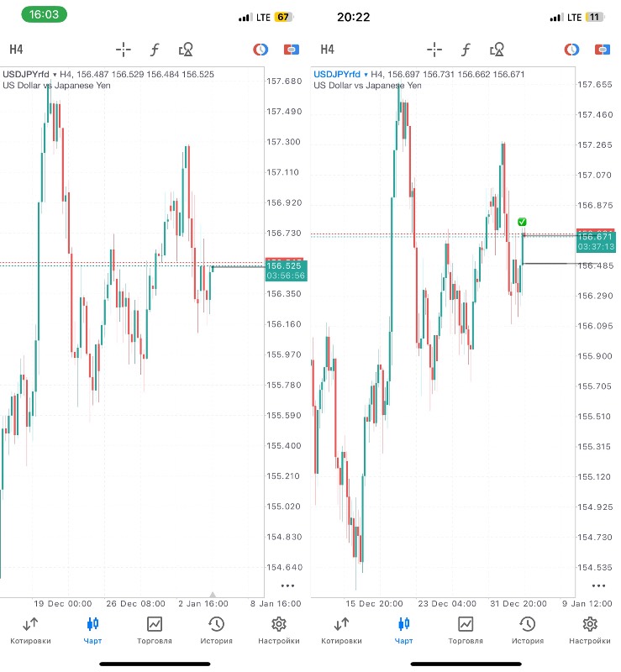Tap green checkmark marker on right chart
Screen dimensions: 621x672
[522, 222]
